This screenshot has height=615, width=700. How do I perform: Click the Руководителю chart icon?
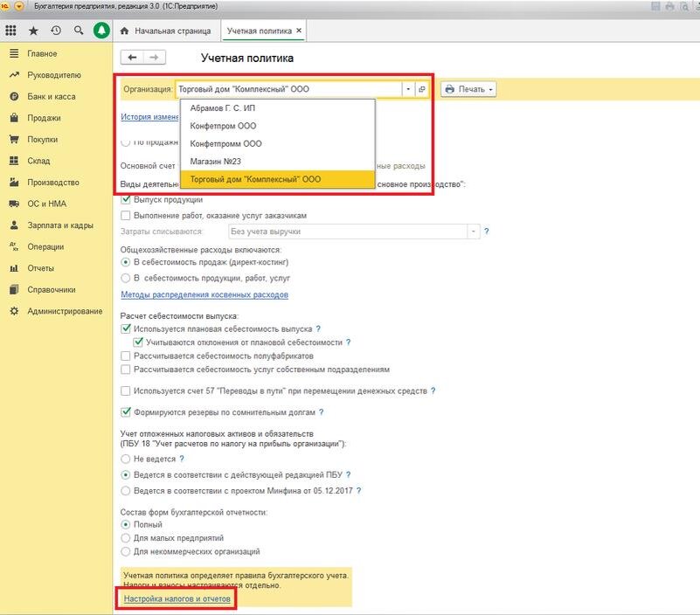(14, 75)
